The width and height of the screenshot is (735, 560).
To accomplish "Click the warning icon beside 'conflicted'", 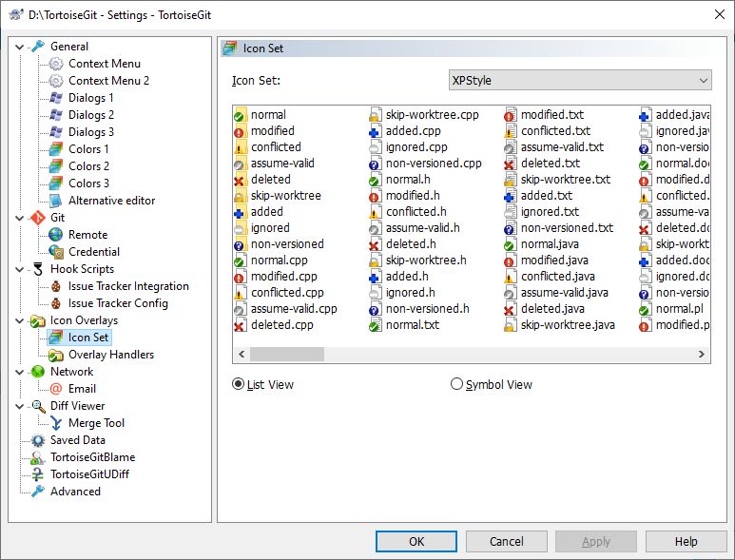I will coord(240,147).
